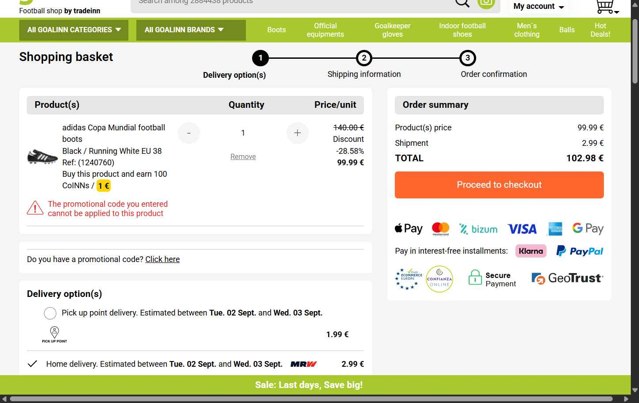Expand All GOALINN BRANDS dropdown
This screenshot has width=639, height=403.
point(191,30)
